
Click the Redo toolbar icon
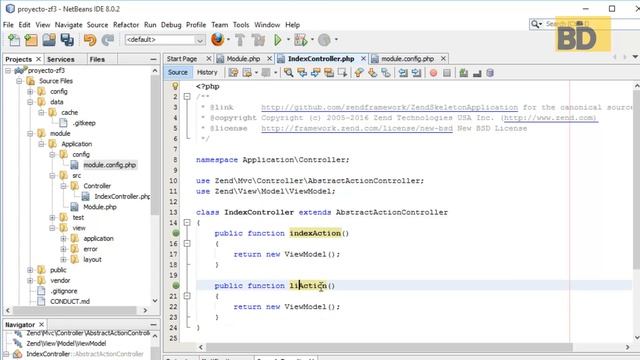108,40
